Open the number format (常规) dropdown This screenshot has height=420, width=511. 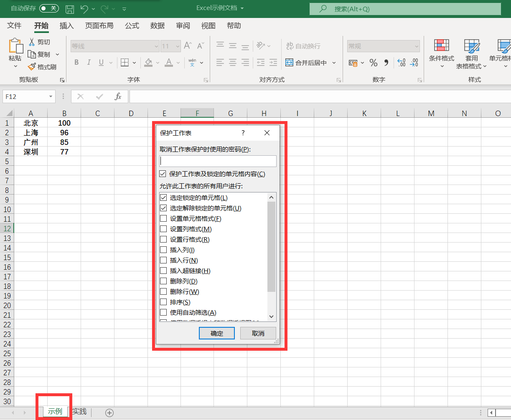click(416, 46)
